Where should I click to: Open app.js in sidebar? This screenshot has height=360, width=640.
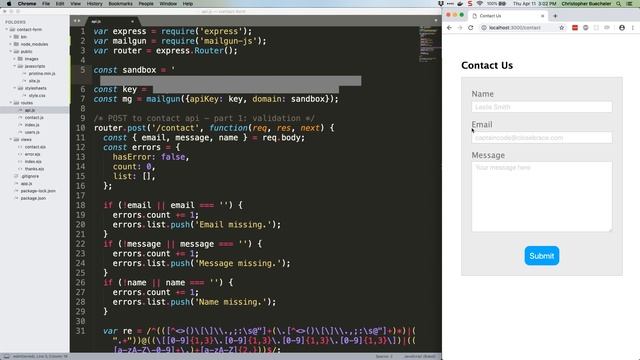(x=27, y=184)
